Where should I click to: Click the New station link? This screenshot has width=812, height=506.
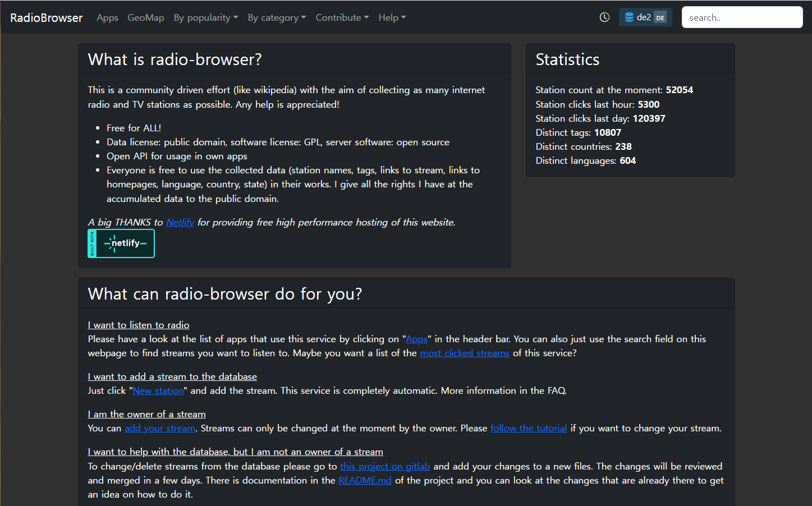tap(158, 391)
